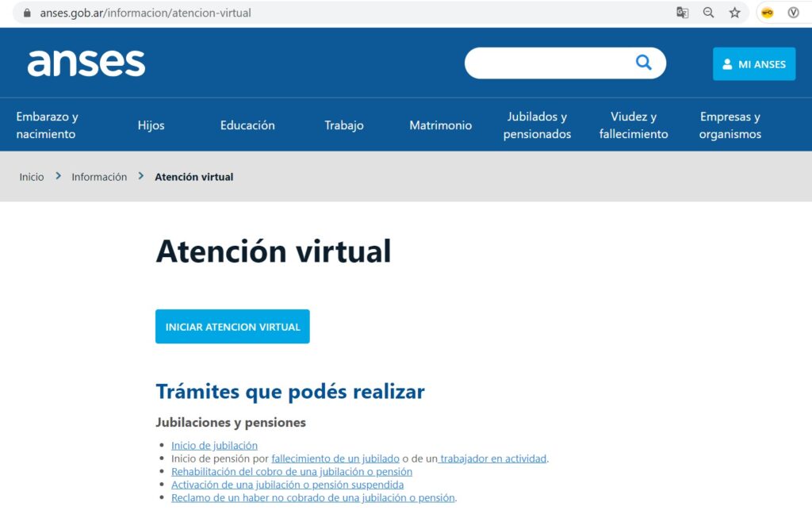
Task: Click the Atención virtual breadcrumb text
Action: pos(194,177)
